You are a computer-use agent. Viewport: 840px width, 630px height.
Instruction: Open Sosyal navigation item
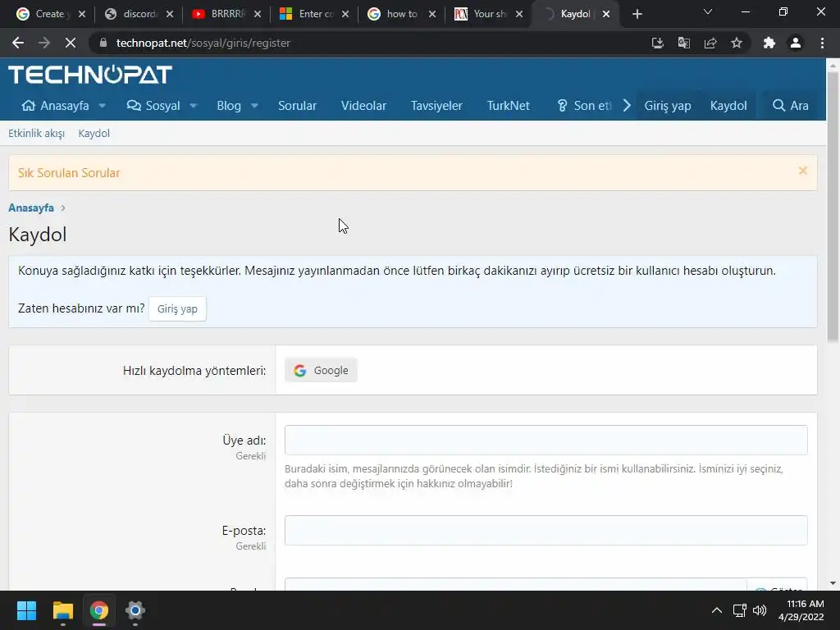coord(153,106)
